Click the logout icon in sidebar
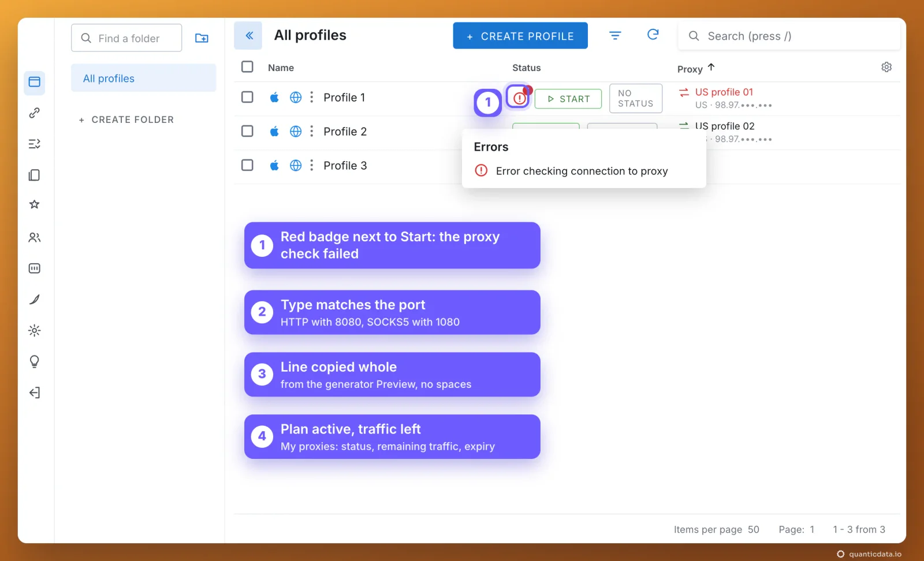The height and width of the screenshot is (561, 924). pyautogui.click(x=35, y=393)
